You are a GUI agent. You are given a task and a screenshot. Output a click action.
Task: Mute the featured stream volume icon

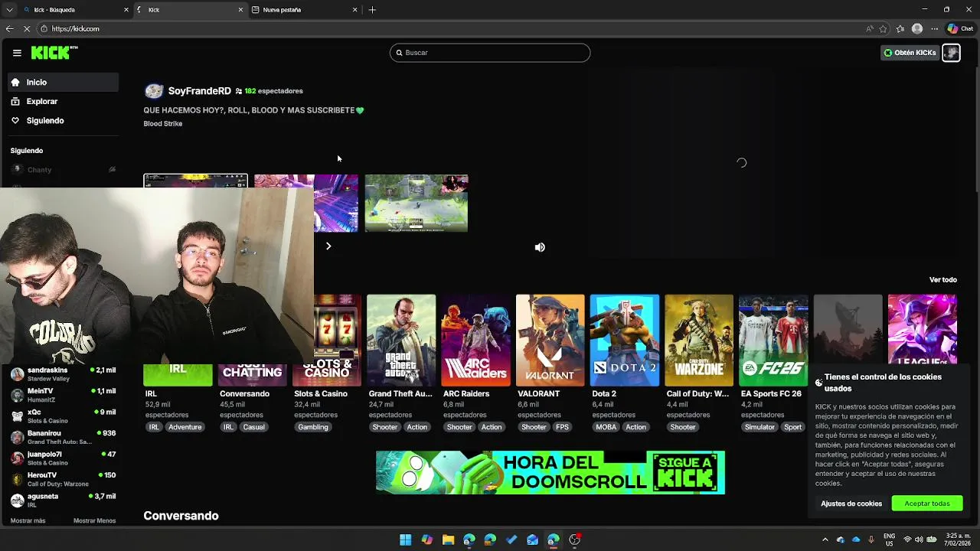pyautogui.click(x=540, y=247)
